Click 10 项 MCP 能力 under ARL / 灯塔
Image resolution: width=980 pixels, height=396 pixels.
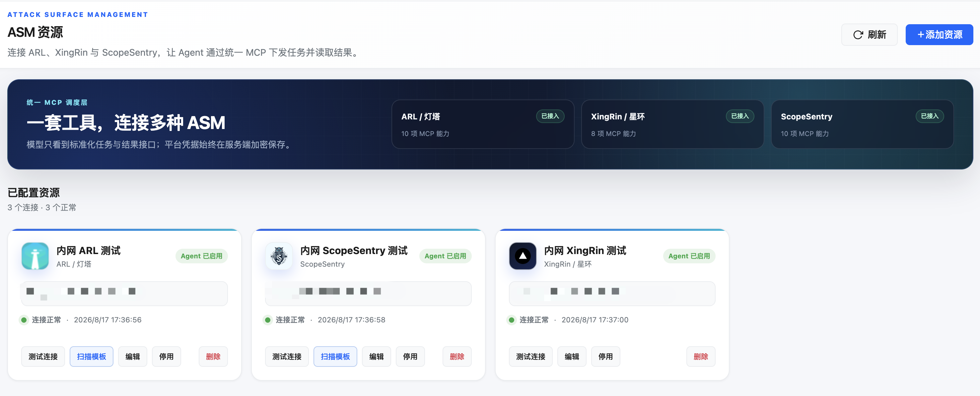click(425, 134)
